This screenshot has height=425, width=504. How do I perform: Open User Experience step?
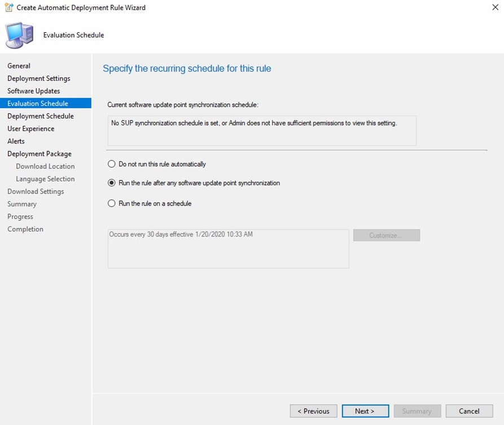[31, 129]
